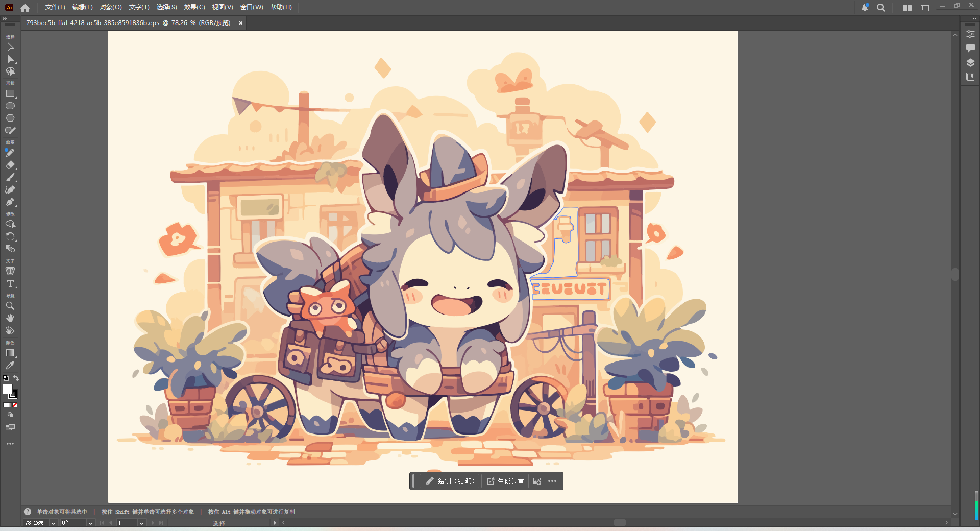Open the 对象(O) menu

pyautogui.click(x=111, y=7)
